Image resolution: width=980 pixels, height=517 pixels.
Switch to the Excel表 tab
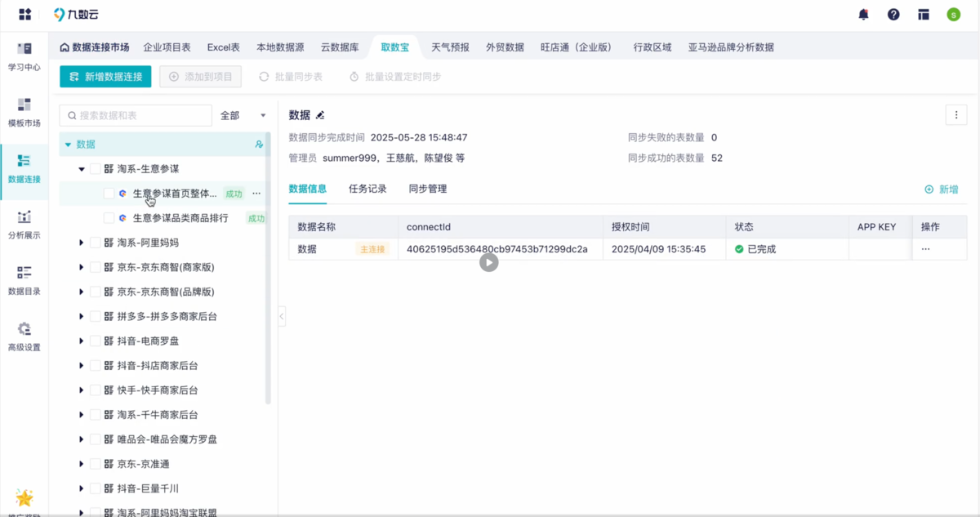[x=223, y=47]
